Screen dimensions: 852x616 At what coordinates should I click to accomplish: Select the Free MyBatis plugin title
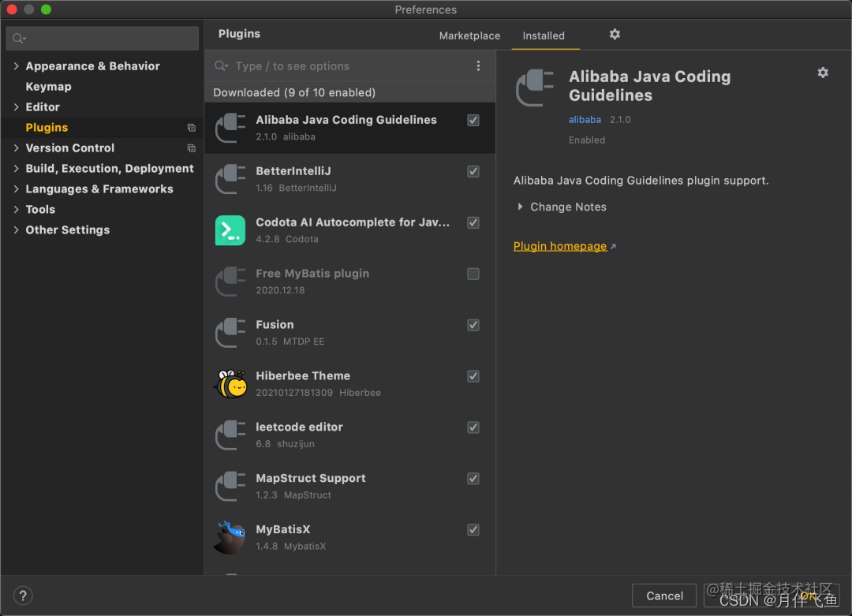(x=312, y=273)
